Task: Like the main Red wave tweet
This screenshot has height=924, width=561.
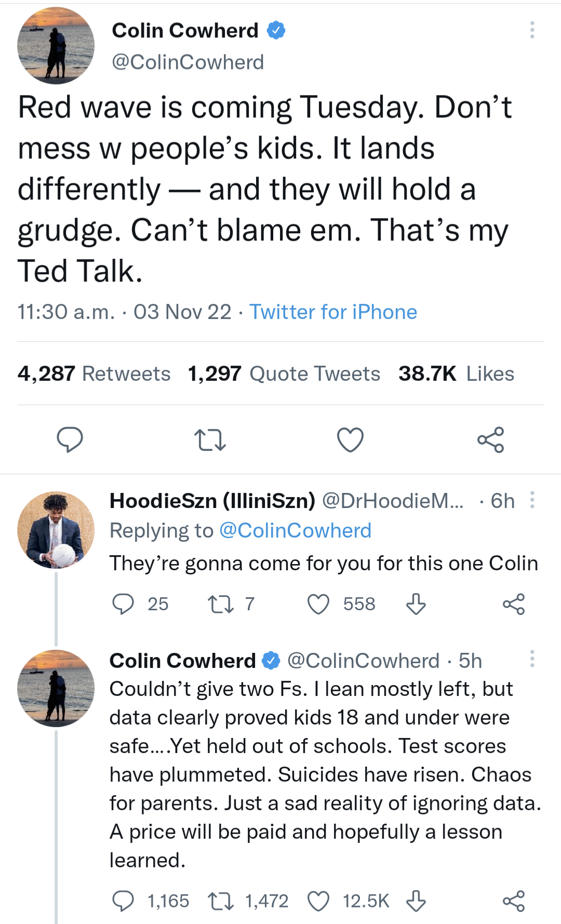Action: point(350,439)
